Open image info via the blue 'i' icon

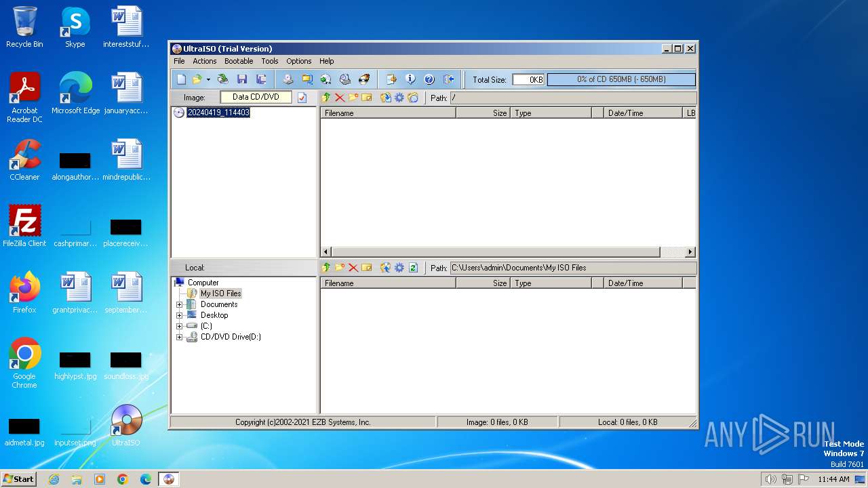pyautogui.click(x=410, y=79)
